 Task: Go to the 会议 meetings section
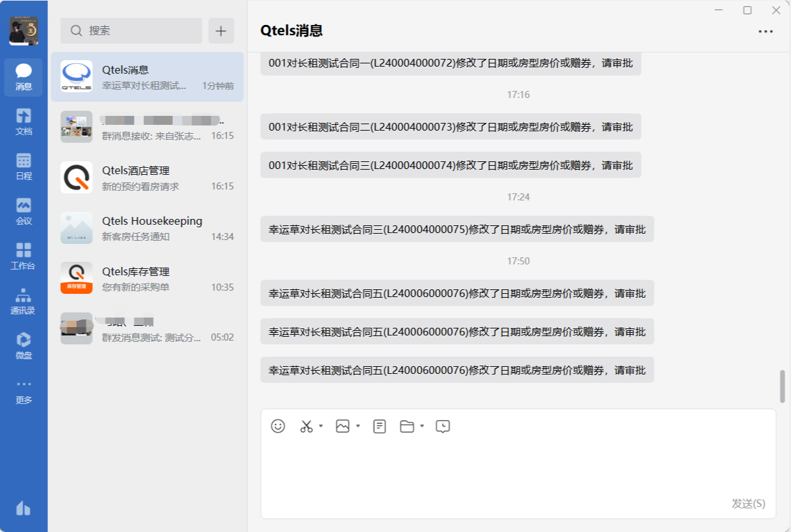pyautogui.click(x=24, y=211)
